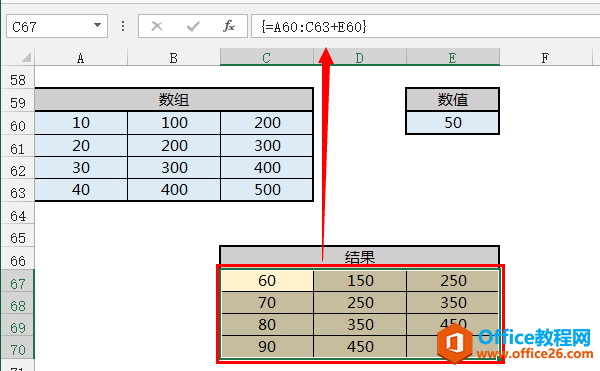Select result cell E68 showing 350

[453, 303]
